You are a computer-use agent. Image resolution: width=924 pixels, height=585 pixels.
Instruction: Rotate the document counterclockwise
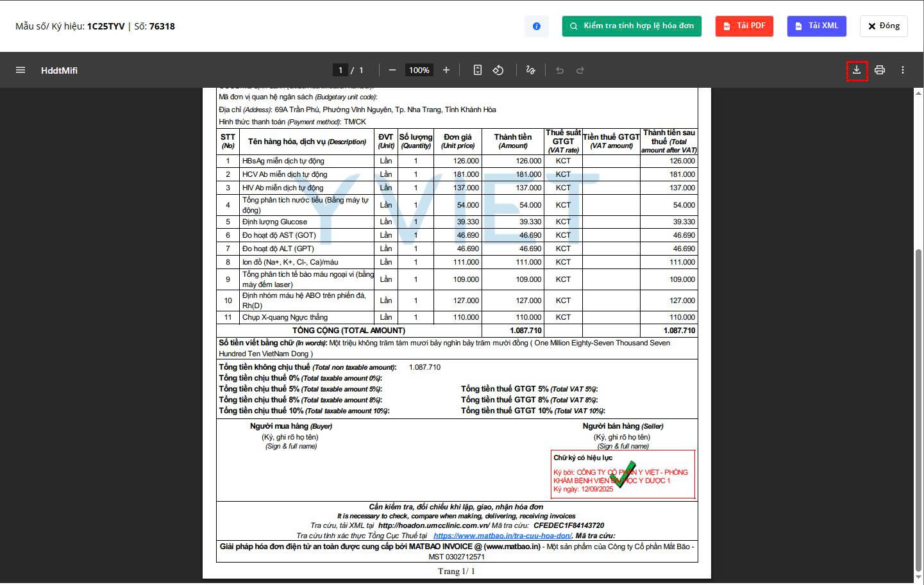point(498,70)
